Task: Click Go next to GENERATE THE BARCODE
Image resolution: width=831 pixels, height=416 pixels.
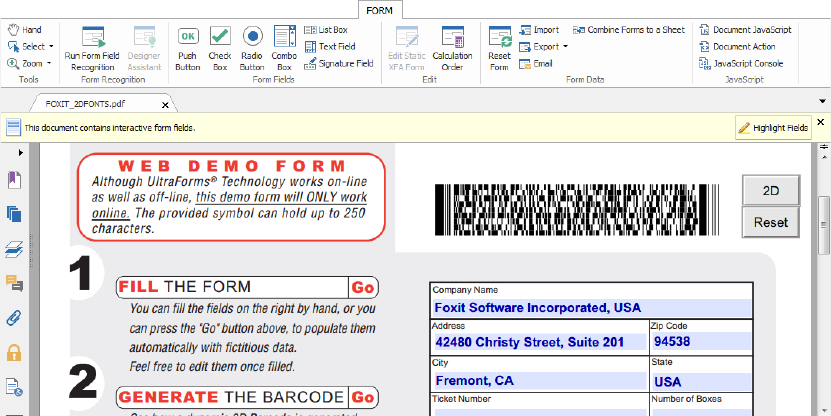Action: 363,397
